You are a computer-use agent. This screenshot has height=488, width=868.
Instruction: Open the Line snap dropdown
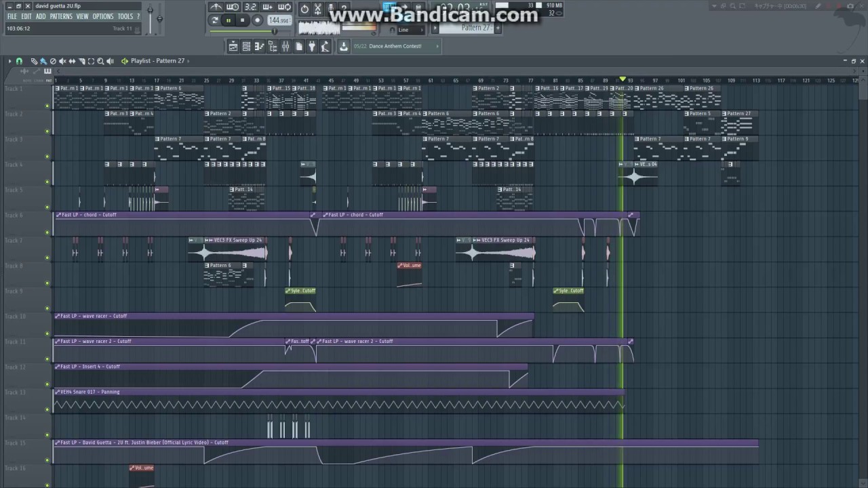pyautogui.click(x=411, y=30)
